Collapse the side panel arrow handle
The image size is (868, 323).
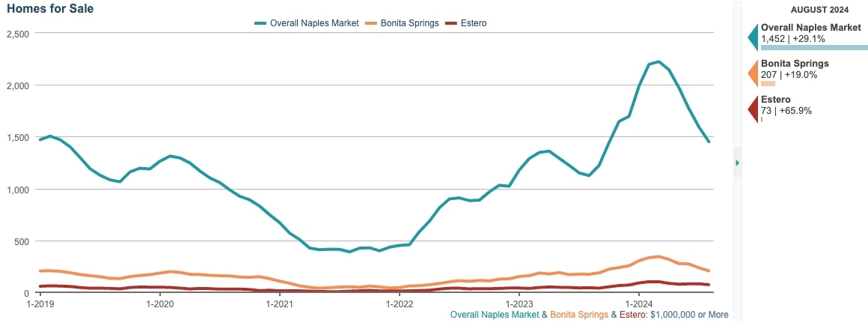737,163
